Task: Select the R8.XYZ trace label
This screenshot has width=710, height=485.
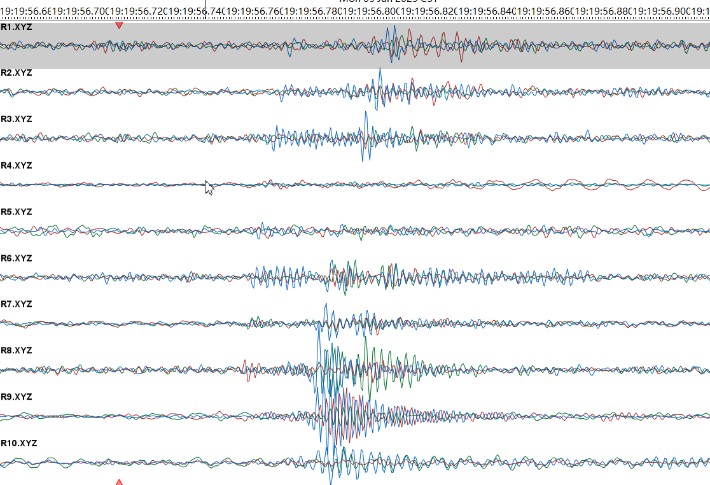Action: tap(17, 350)
